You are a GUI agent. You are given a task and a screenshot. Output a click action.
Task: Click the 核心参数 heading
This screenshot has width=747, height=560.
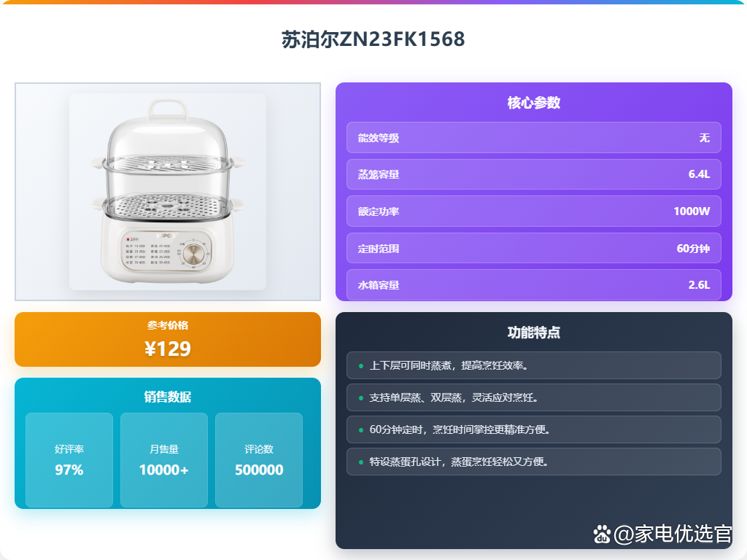[533, 103]
